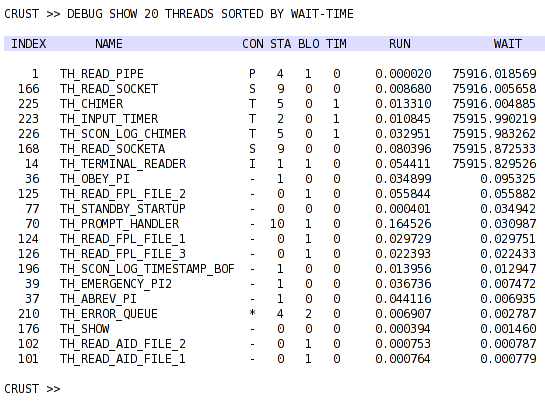Click the WAIT column header
The height and width of the screenshot is (402, 545).
click(507, 44)
